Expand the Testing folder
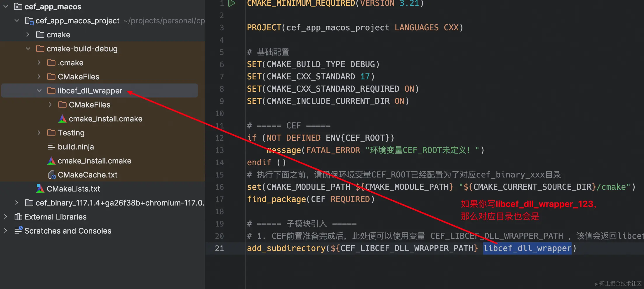 click(39, 133)
